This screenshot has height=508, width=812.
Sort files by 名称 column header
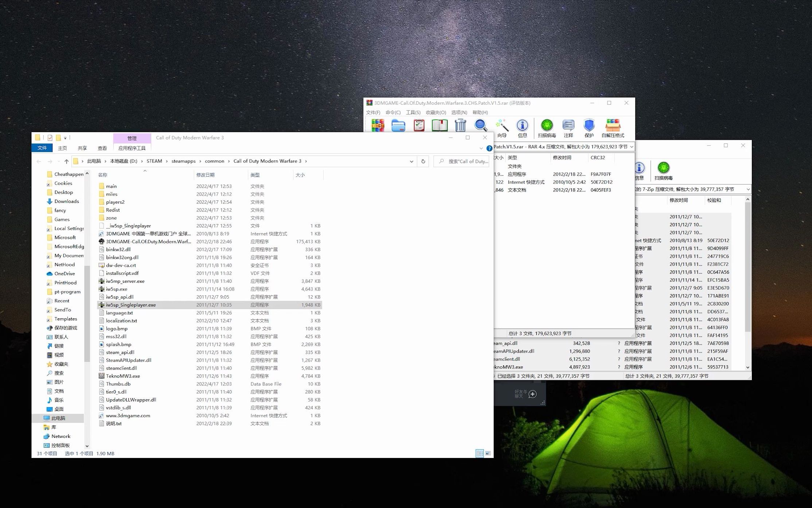coord(145,175)
